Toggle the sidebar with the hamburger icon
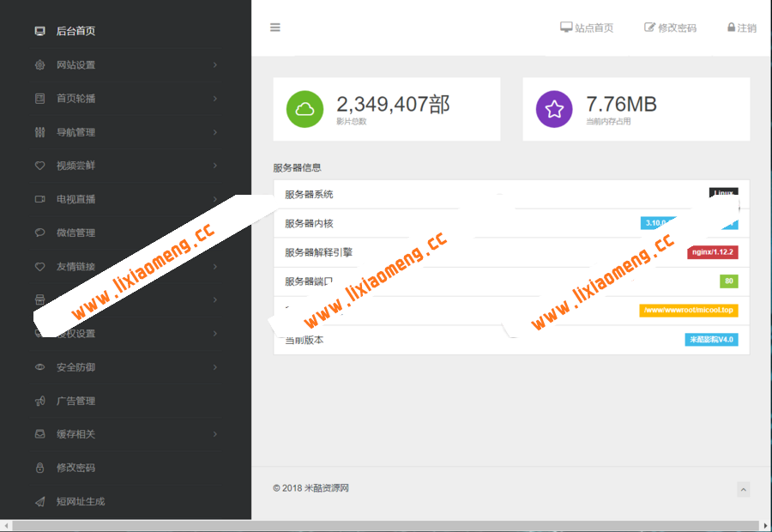The width and height of the screenshot is (772, 532). [x=274, y=27]
